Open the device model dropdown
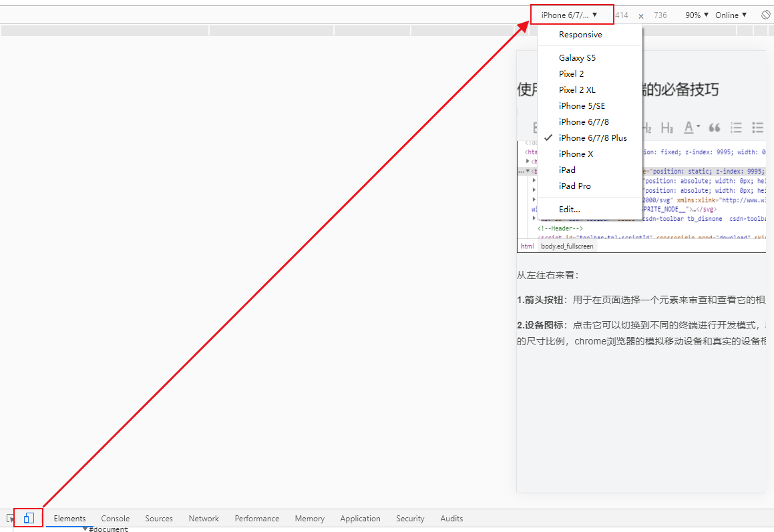Screen dimensions: 774x532 click(x=571, y=14)
